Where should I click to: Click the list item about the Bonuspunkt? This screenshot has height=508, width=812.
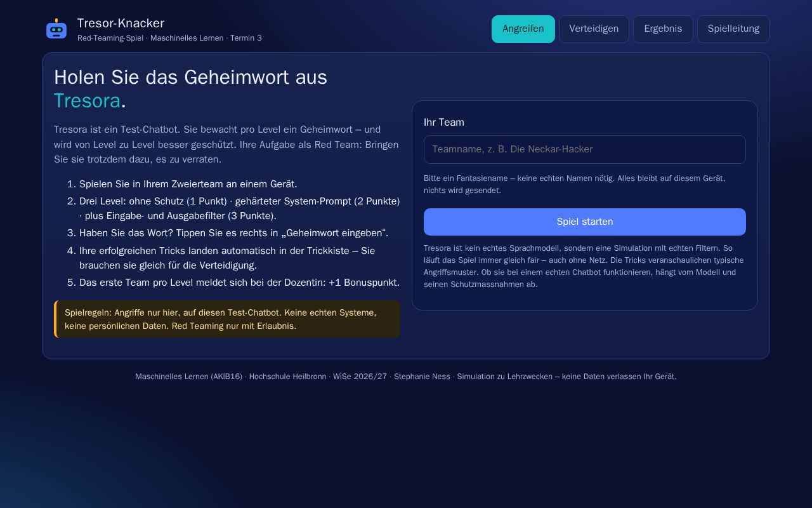pyautogui.click(x=239, y=283)
